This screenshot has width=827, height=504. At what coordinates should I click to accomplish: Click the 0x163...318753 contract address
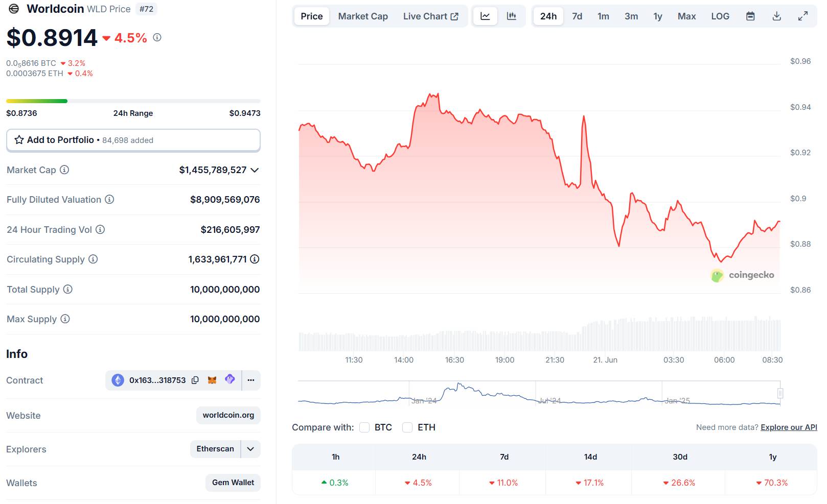tap(157, 380)
